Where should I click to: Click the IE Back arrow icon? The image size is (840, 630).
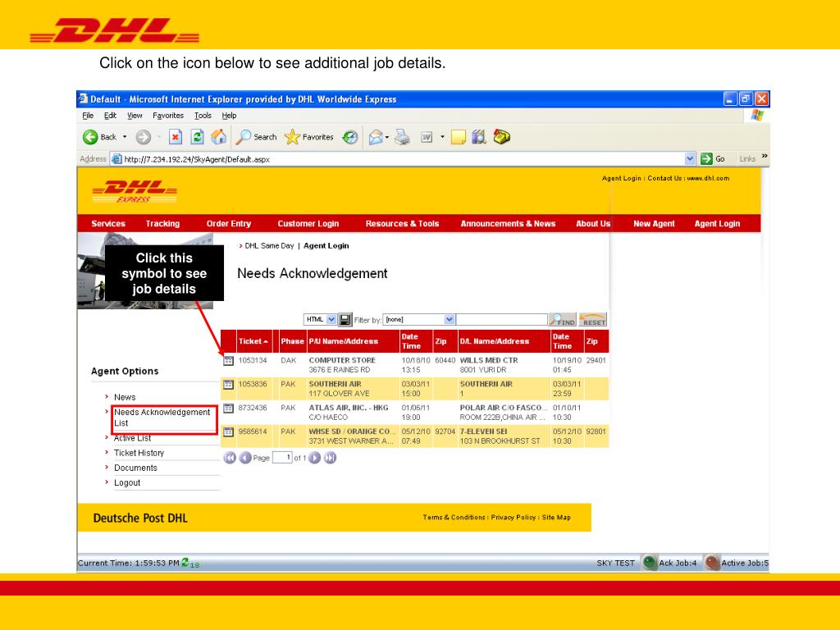[90, 137]
